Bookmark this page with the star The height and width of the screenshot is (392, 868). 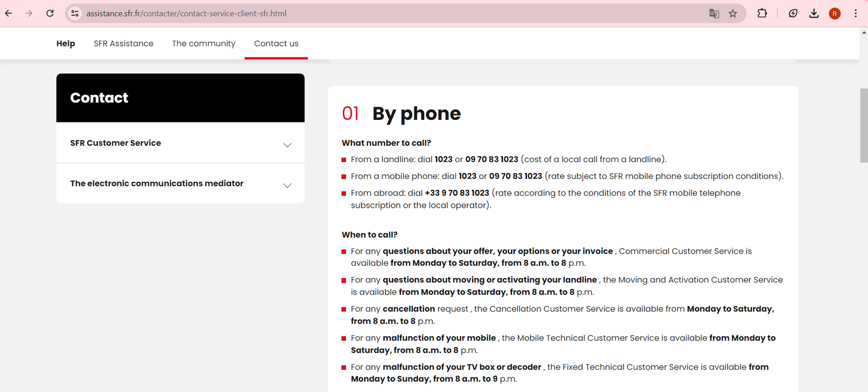pyautogui.click(x=733, y=14)
